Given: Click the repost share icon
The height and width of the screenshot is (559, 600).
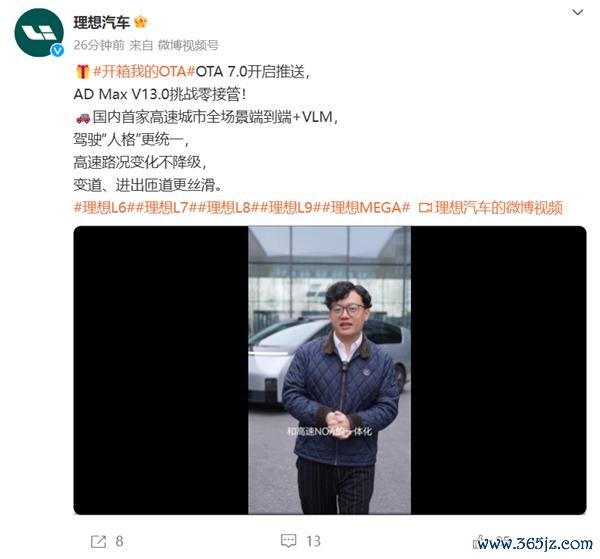Looking at the screenshot, I should (x=98, y=541).
